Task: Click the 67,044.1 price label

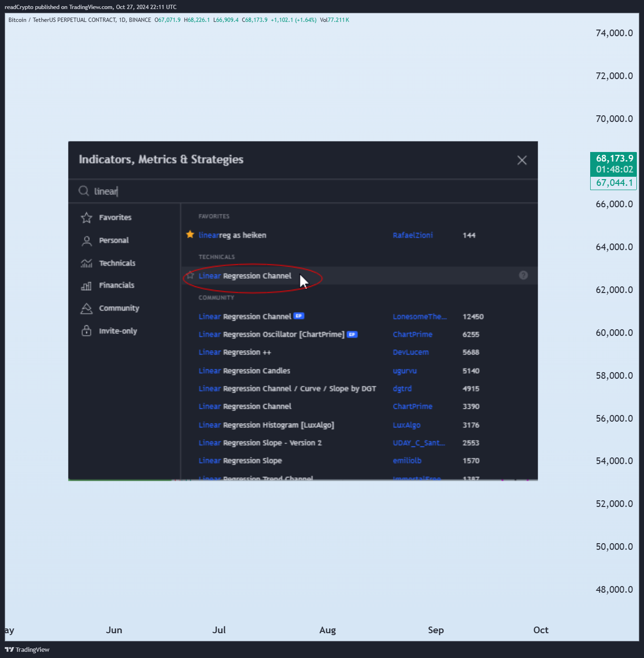Action: pyautogui.click(x=614, y=183)
